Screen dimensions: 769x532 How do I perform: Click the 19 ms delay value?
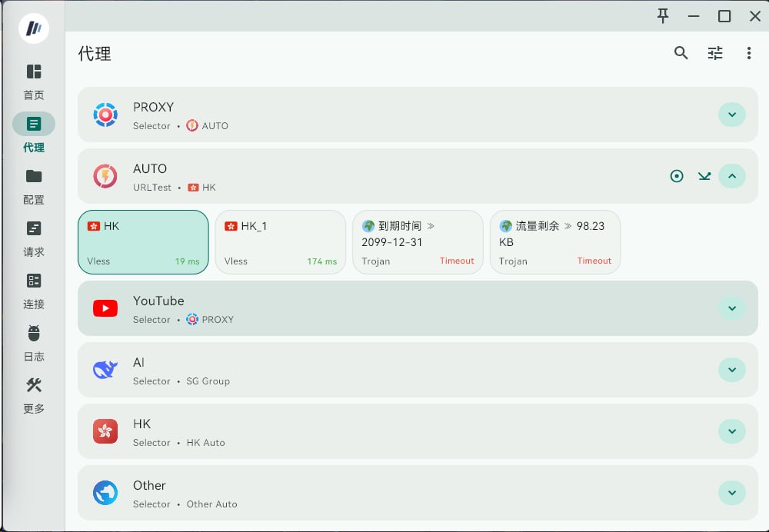pos(188,261)
